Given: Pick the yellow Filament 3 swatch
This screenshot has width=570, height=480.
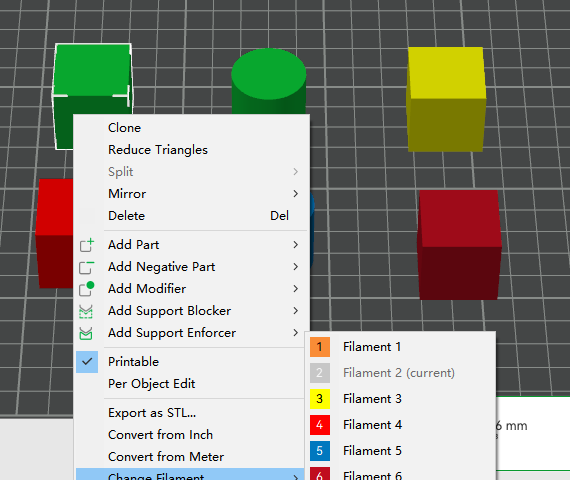Looking at the screenshot, I should click(x=320, y=399).
